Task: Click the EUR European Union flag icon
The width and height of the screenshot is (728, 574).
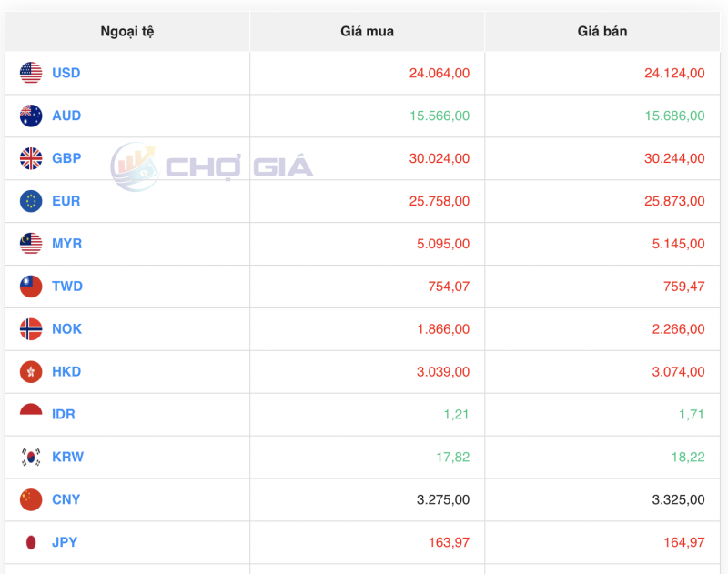Action: (x=30, y=201)
